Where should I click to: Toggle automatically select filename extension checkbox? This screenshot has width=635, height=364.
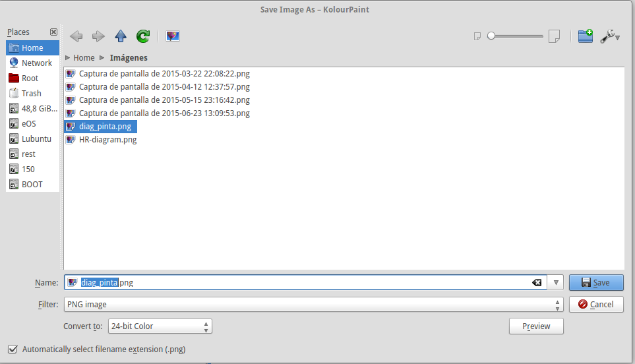pyautogui.click(x=13, y=349)
